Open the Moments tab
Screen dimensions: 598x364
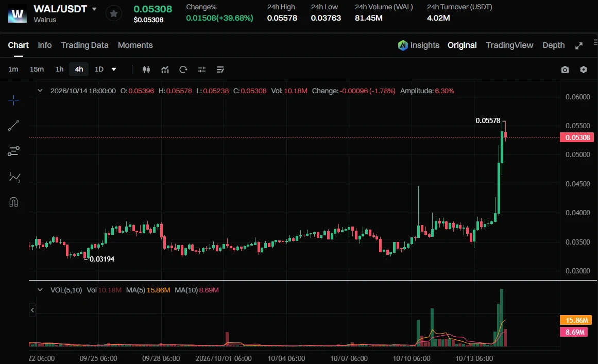click(135, 45)
